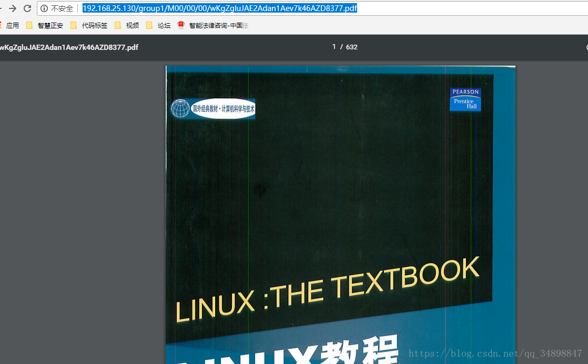The width and height of the screenshot is (588, 364).
Task: Click the 视频 folder icon
Action: (x=118, y=25)
